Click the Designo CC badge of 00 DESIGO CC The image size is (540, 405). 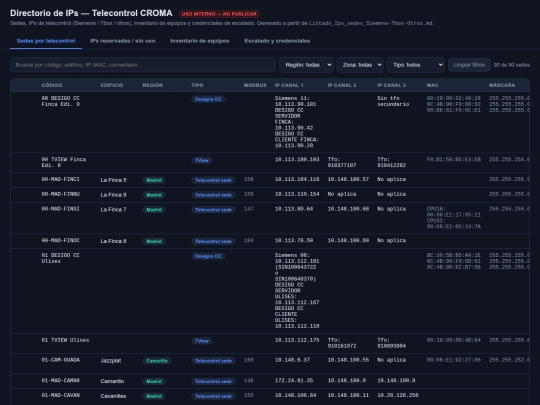point(208,99)
